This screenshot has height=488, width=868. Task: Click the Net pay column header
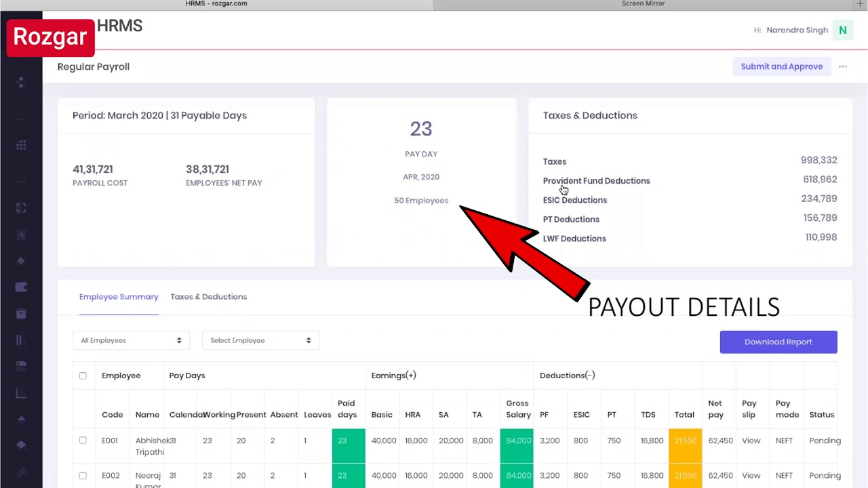(x=716, y=409)
